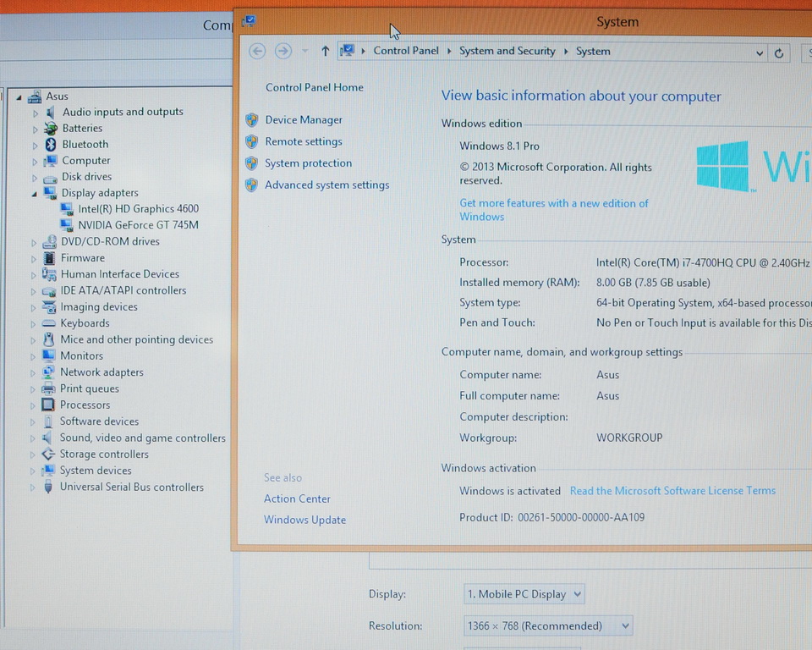Screen dimensions: 812x650
Task: Click the Print queues printer icon
Action: pyautogui.click(x=48, y=388)
